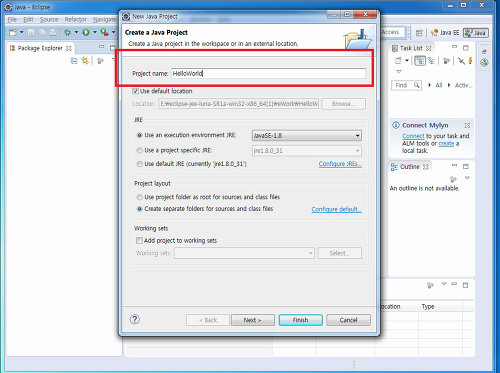Click Finish to create project
Screen dimensions: 500x373
(x=300, y=320)
